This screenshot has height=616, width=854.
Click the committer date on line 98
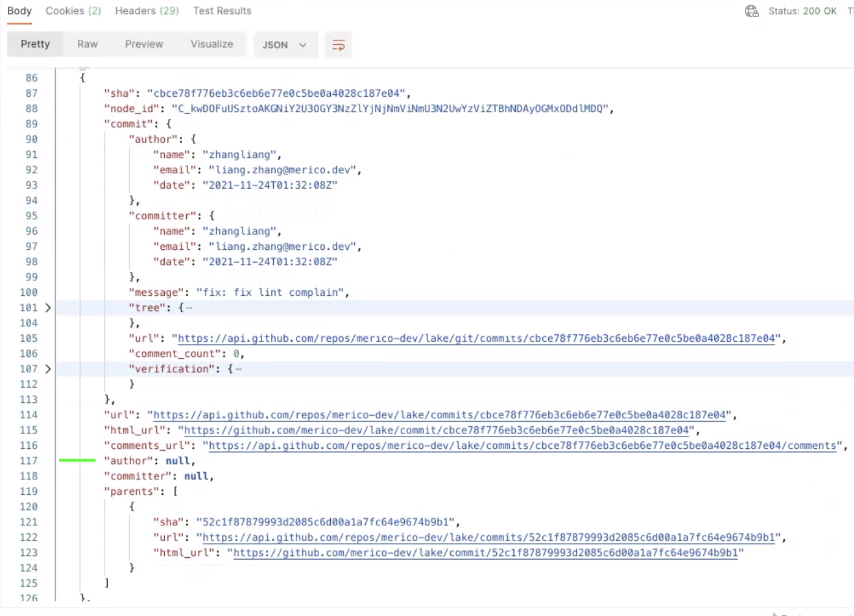270,261
